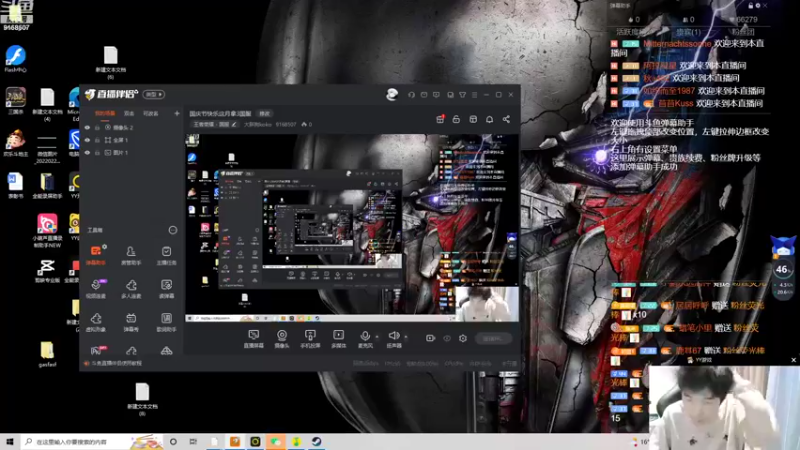Open the danmu helper panel gear icon
Viewport: 800px width, 450px height.
point(758,6)
